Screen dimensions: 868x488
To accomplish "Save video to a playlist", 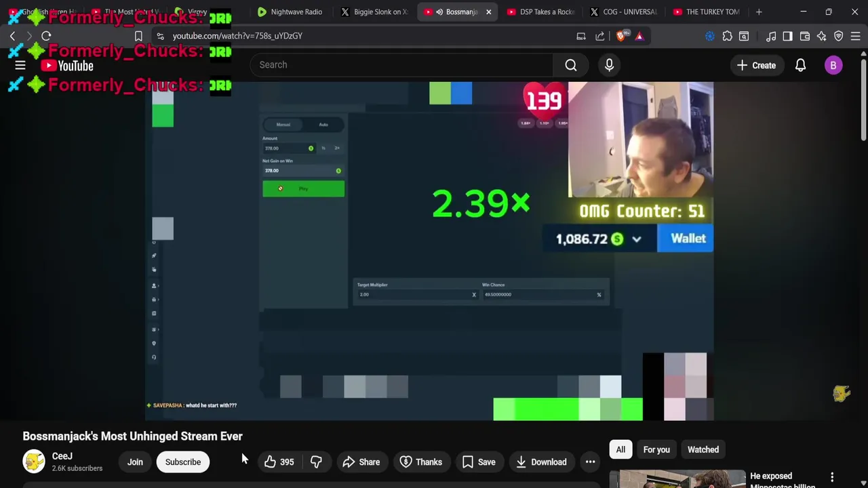I will click(479, 462).
